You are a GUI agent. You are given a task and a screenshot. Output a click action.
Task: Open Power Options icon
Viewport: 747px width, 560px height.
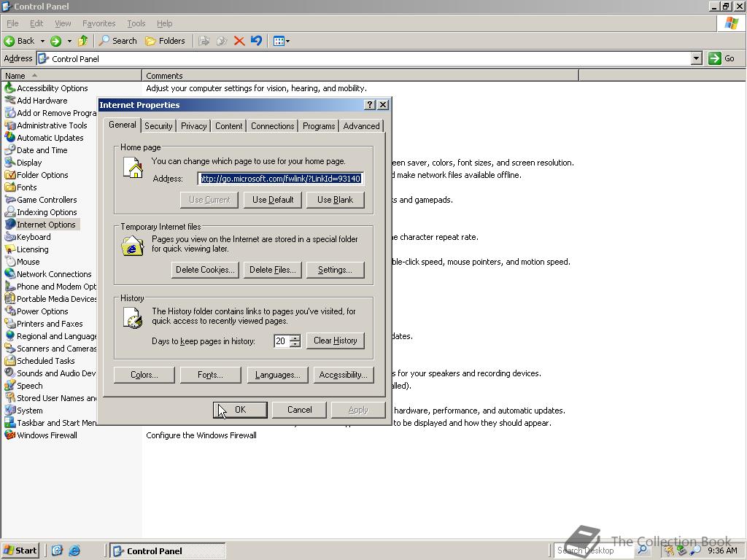[x=10, y=311]
